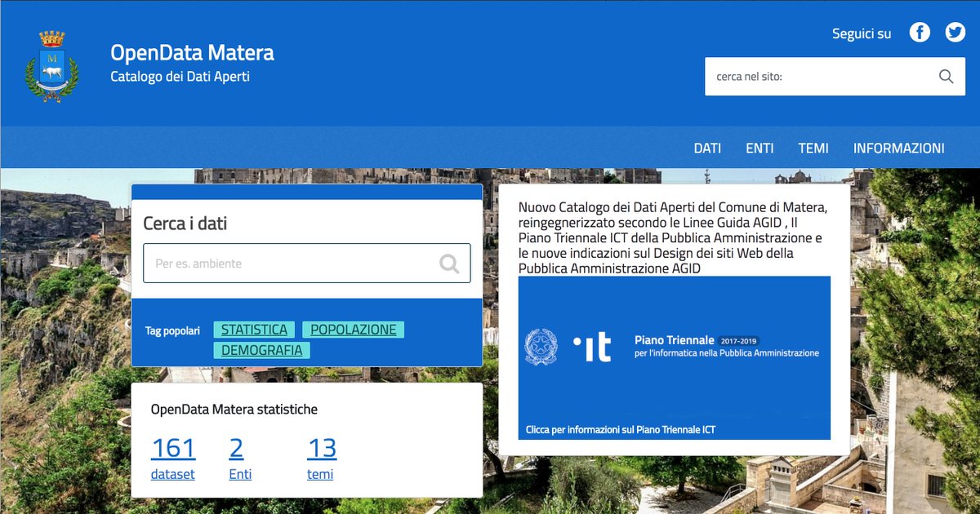980x514 pixels.
Task: Click the temi label link
Action: tap(320, 474)
